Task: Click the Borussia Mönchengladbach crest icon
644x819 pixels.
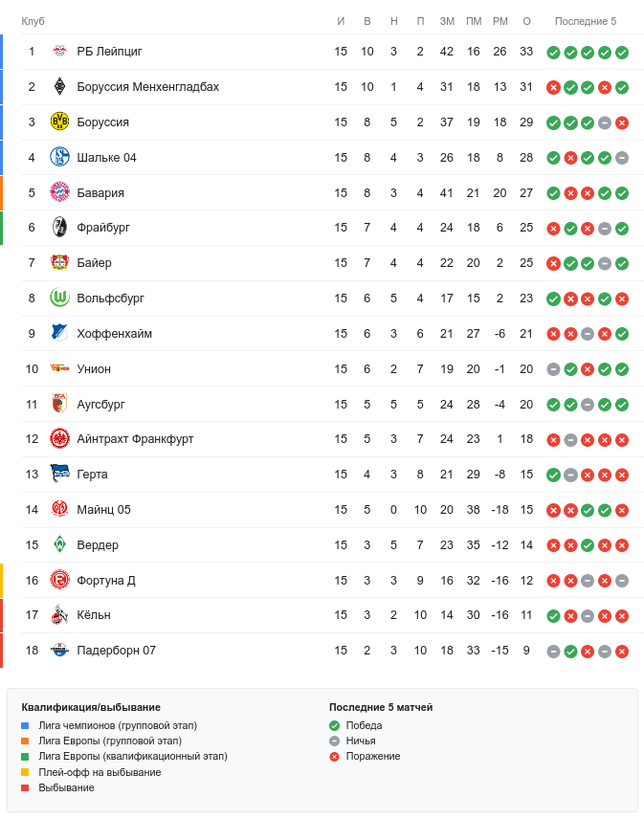Action: [x=60, y=87]
